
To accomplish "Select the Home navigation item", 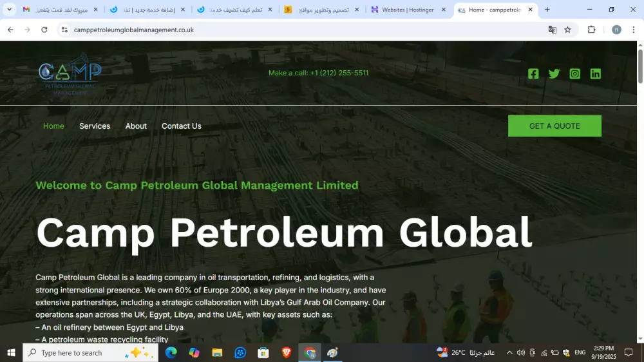I will [x=53, y=126].
